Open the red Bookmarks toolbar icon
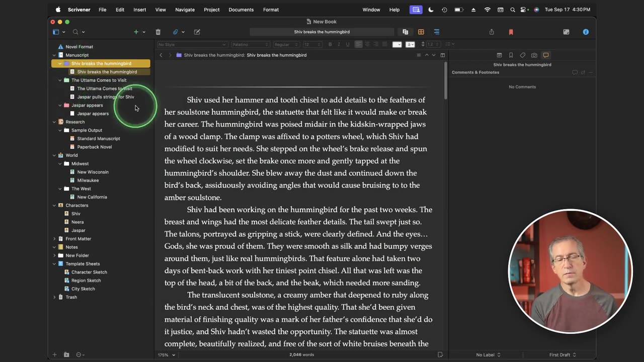The image size is (644, 362). [511, 32]
